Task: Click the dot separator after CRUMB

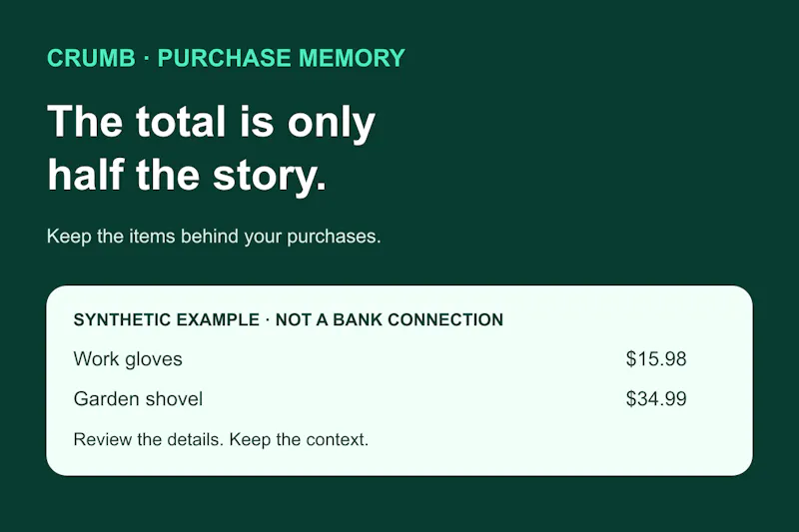Action: coord(147,58)
